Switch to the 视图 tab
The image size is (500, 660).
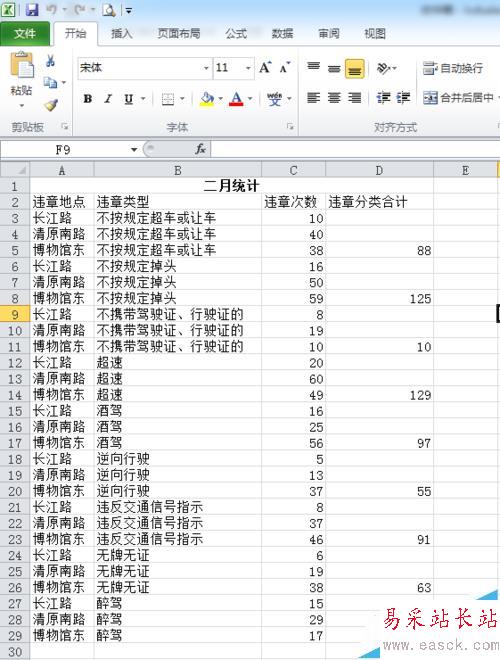[x=375, y=34]
